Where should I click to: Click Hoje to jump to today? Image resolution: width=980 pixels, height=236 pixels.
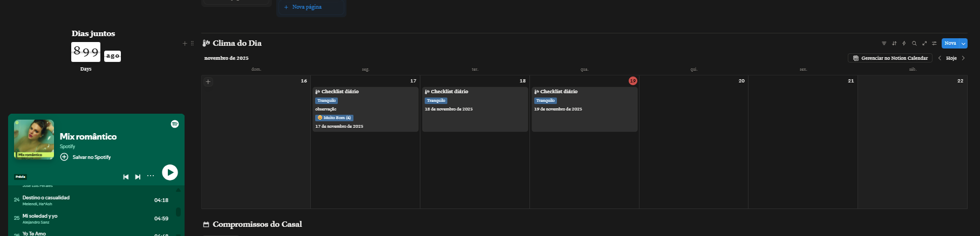(x=951, y=58)
